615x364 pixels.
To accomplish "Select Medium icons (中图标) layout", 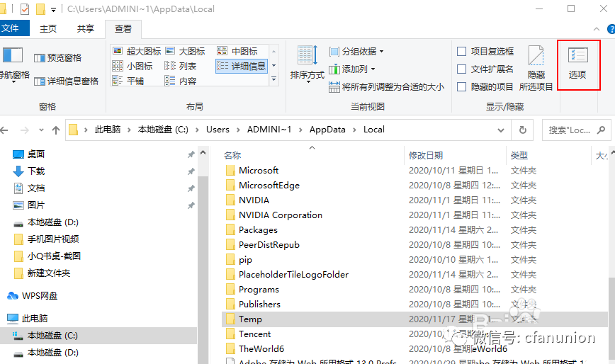I will (x=237, y=51).
